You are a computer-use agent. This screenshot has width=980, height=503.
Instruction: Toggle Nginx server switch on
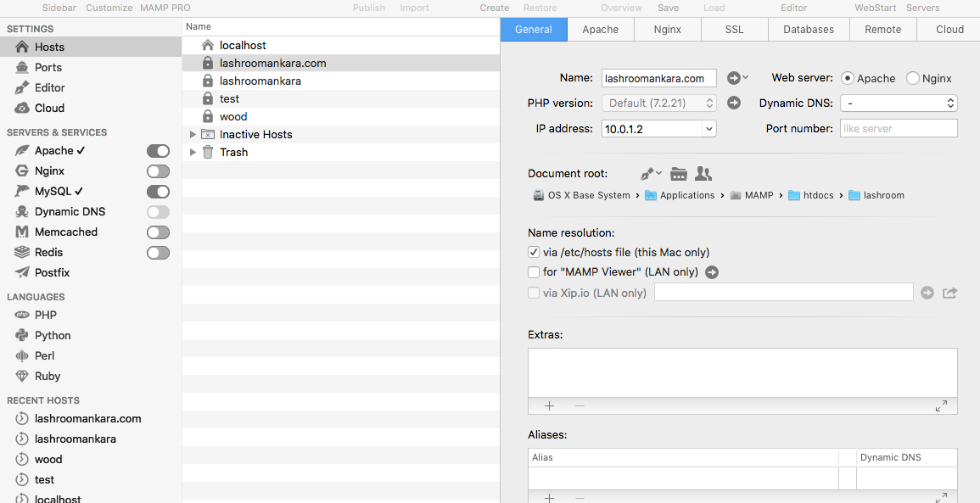[158, 171]
